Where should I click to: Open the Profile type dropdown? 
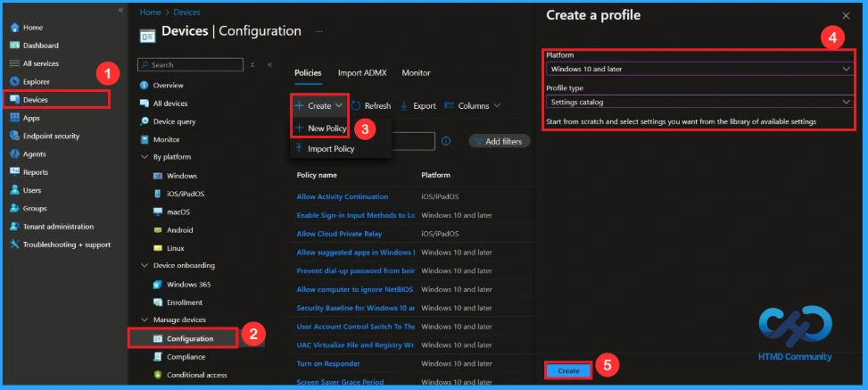pos(699,102)
